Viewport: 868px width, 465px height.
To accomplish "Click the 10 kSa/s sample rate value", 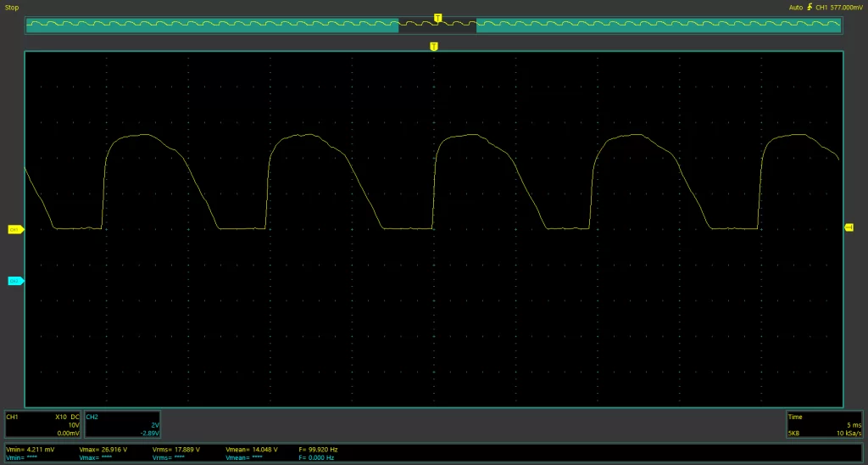I will [848, 433].
